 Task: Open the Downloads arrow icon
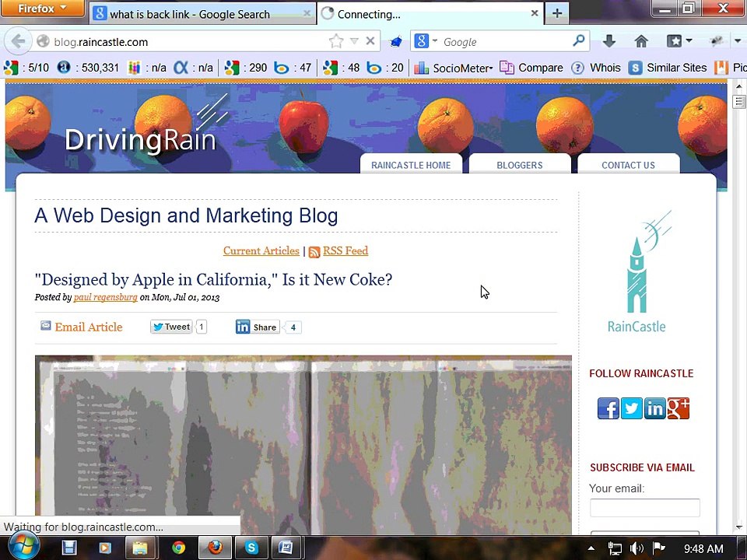[x=608, y=41]
